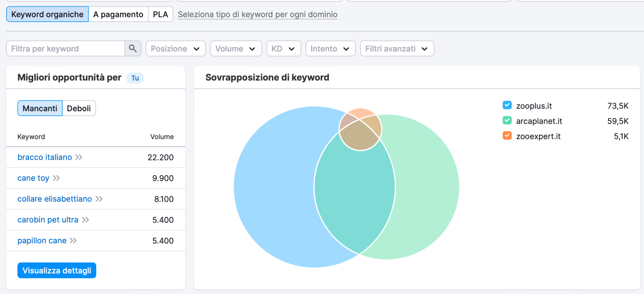This screenshot has height=294, width=644.
Task: Expand the Volume filter dropdown
Action: click(236, 48)
